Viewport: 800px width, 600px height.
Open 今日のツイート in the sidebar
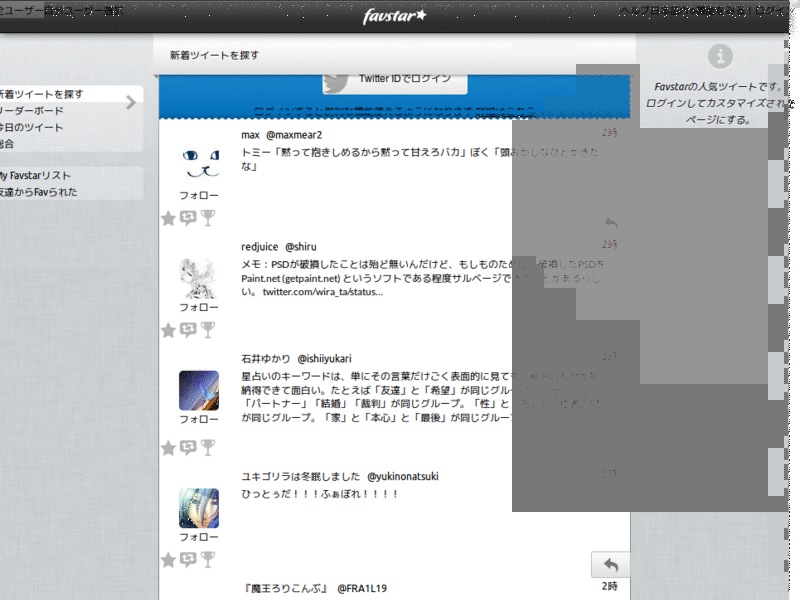click(32, 128)
